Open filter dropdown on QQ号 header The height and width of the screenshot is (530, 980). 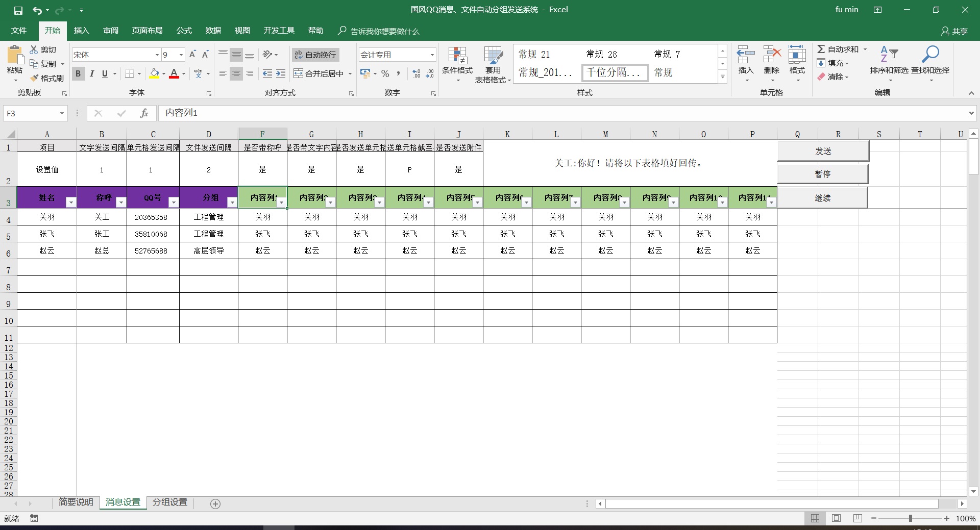tap(174, 203)
